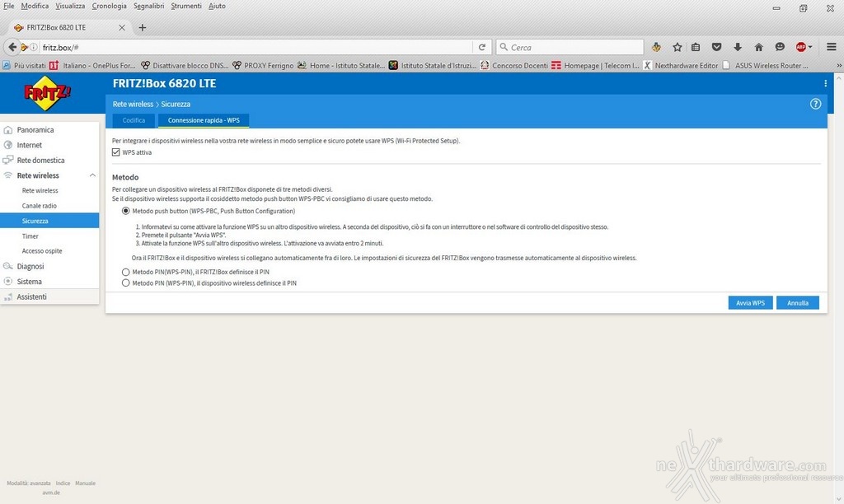This screenshot has height=504, width=844.
Task: Open Panoramica in the sidebar
Action: pos(35,129)
